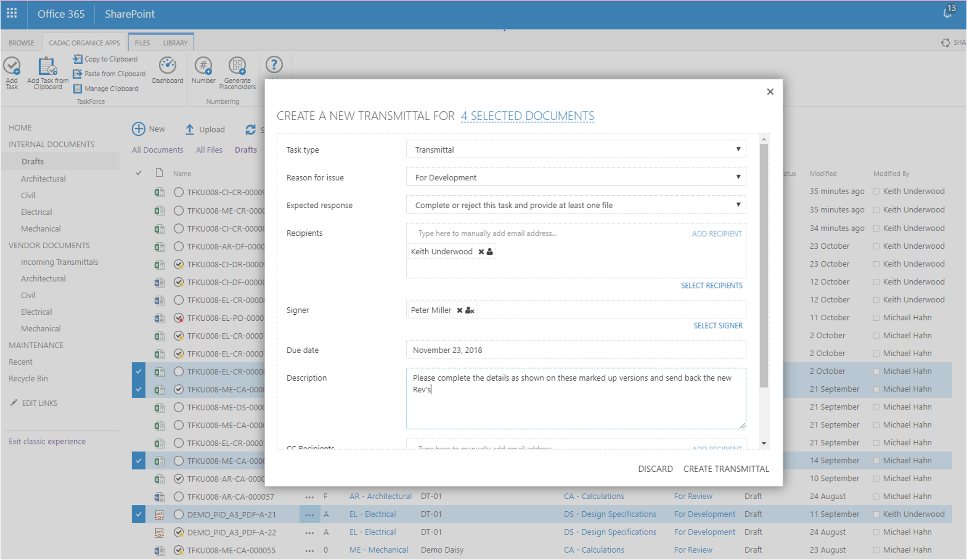This screenshot has width=967, height=560.
Task: Expand the Task type dropdown
Action: [x=738, y=150]
